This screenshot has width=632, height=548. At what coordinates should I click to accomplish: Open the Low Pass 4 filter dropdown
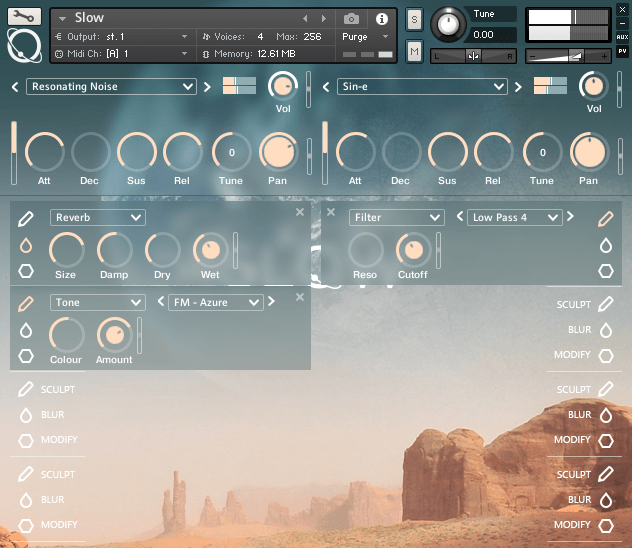515,218
